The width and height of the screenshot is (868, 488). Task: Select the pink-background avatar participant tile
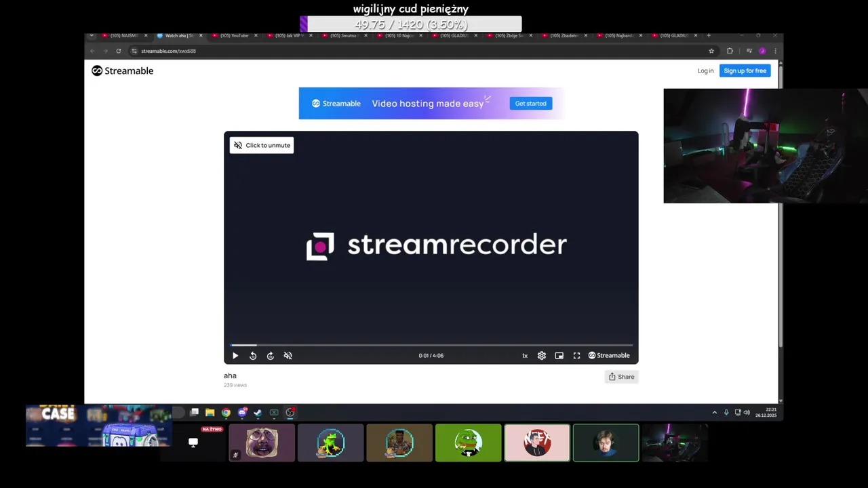(537, 443)
